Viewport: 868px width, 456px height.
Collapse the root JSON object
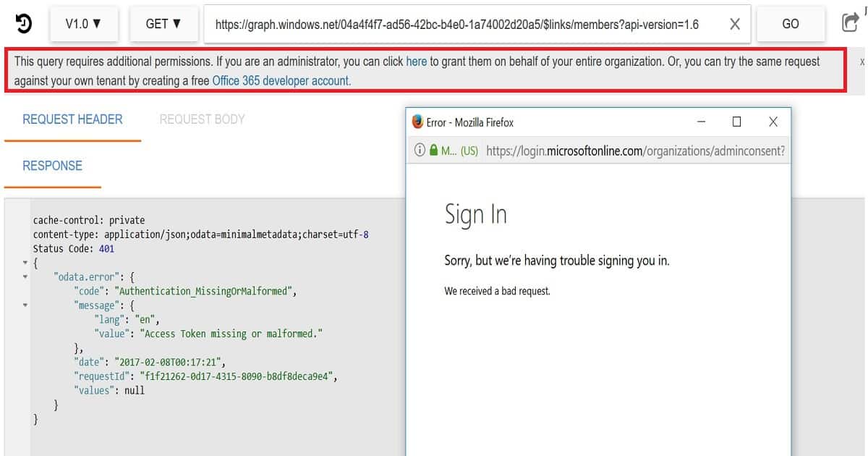[x=26, y=263]
